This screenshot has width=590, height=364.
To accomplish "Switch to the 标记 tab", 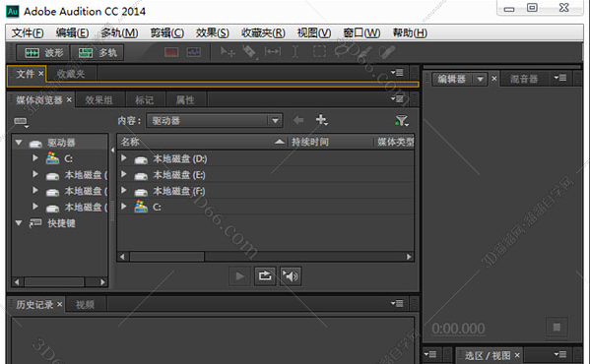I will pyautogui.click(x=145, y=100).
